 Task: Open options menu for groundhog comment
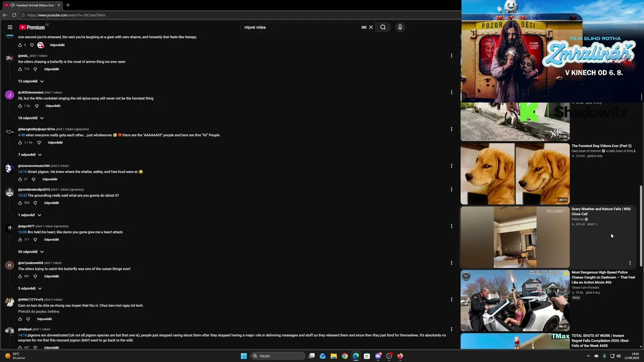(x=451, y=190)
